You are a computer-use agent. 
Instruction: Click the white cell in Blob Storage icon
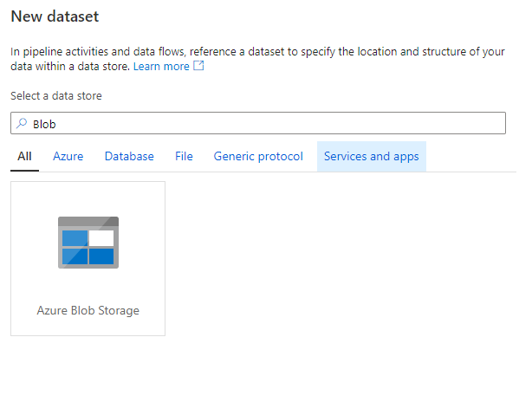pos(101,237)
